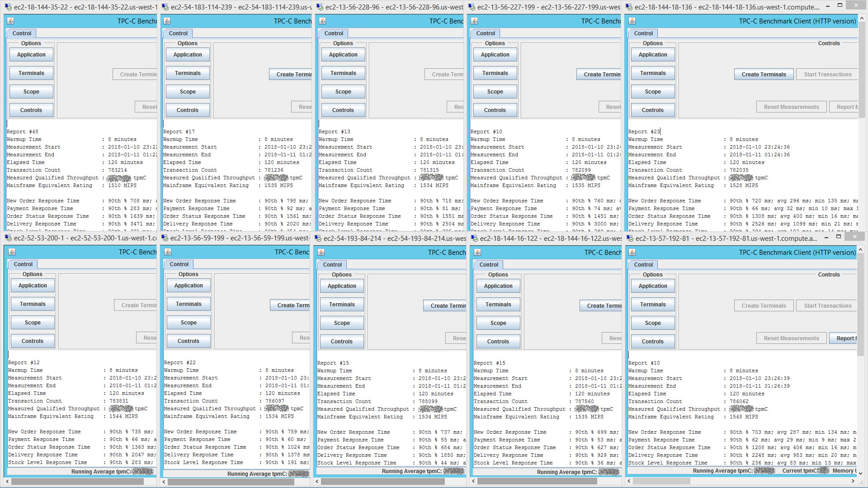This screenshot has height=488, width=868.
Task: Click 'Report #23' text in ec2-18-144-18-136 window
Action: 644,132
